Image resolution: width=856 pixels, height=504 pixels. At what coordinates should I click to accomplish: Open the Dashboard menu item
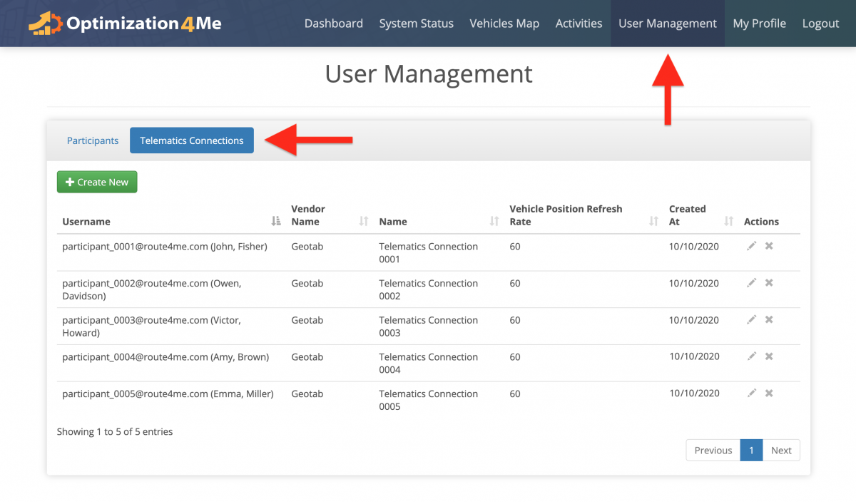point(333,24)
